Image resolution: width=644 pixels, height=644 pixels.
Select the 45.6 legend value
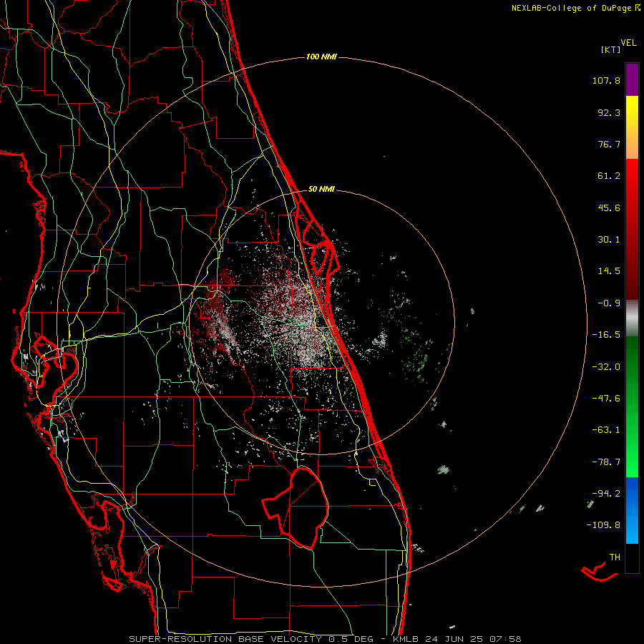[609, 208]
